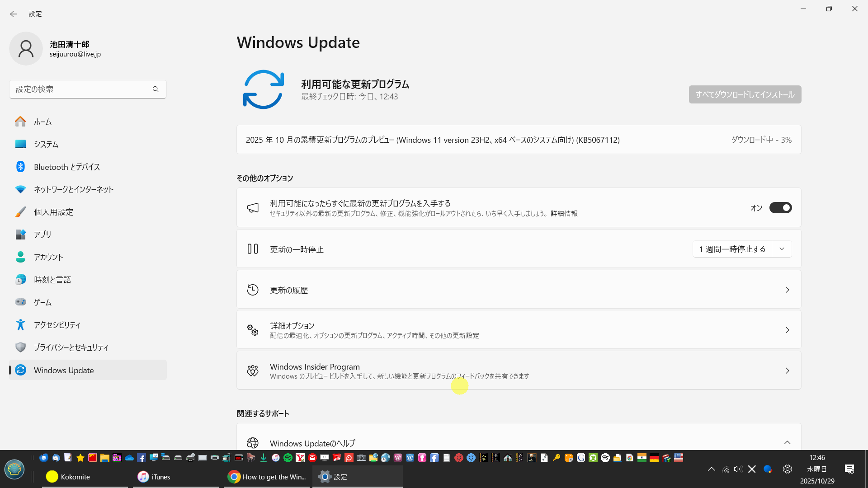The width and height of the screenshot is (868, 488).
Task: Click the gears icon beside 詳細オプション
Action: [x=253, y=330]
